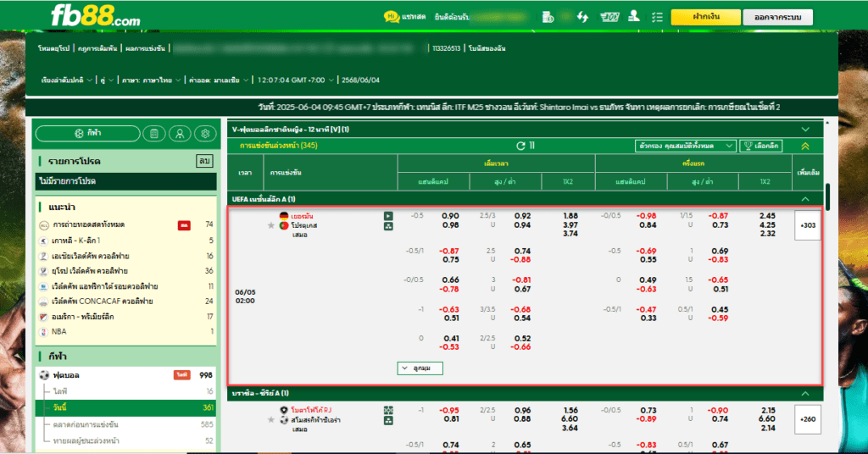
Task: Open statistics icon for Germany vs Portugal
Action: point(388,226)
